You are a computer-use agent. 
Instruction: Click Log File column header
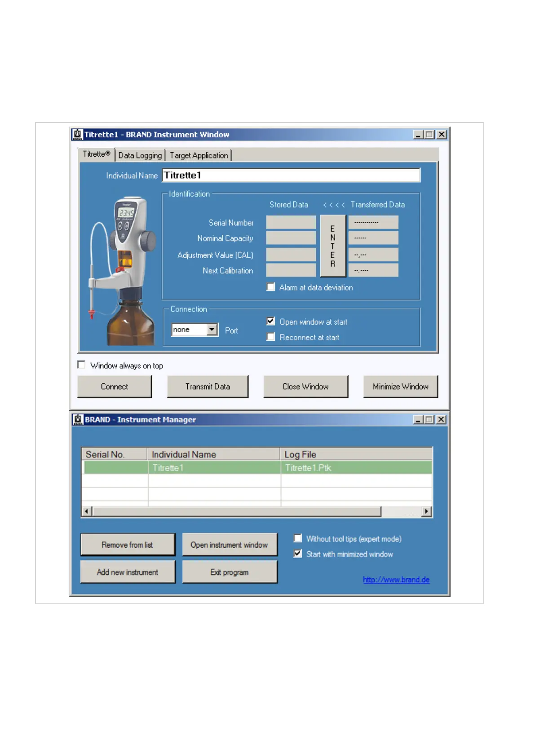pyautogui.click(x=356, y=454)
